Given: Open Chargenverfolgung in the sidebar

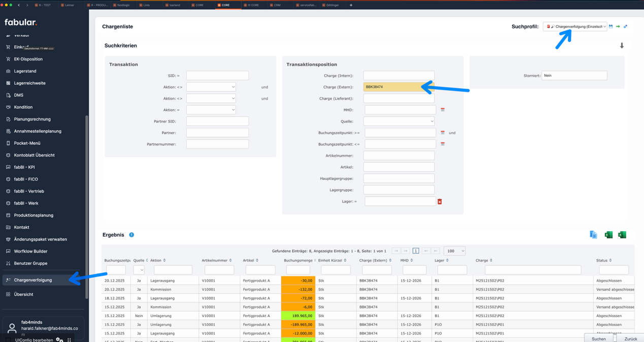Looking at the screenshot, I should pos(33,280).
